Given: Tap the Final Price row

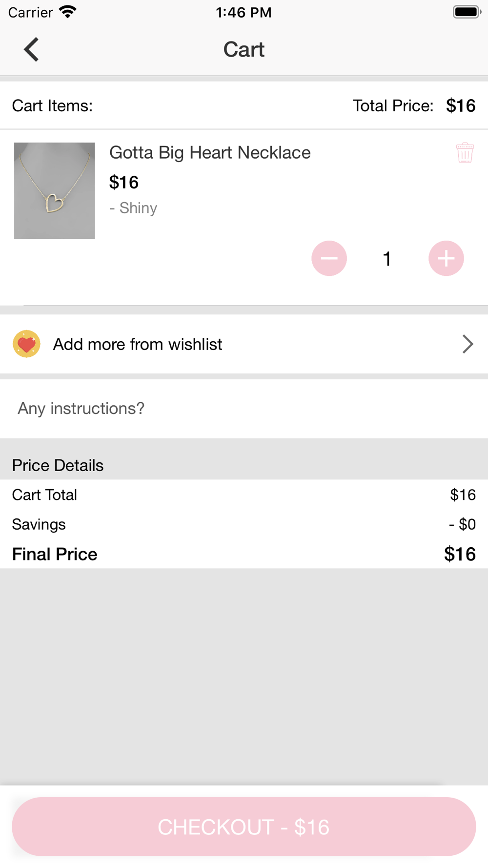Looking at the screenshot, I should pos(244,554).
